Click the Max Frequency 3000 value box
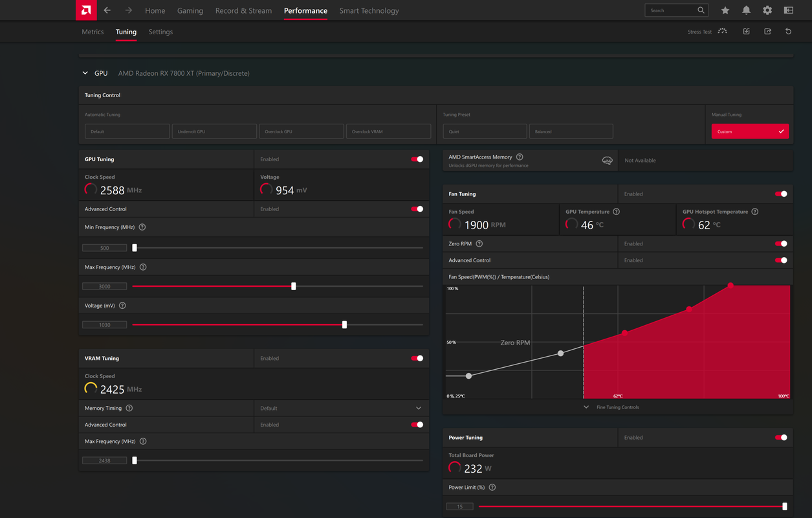The image size is (812, 518). point(104,286)
